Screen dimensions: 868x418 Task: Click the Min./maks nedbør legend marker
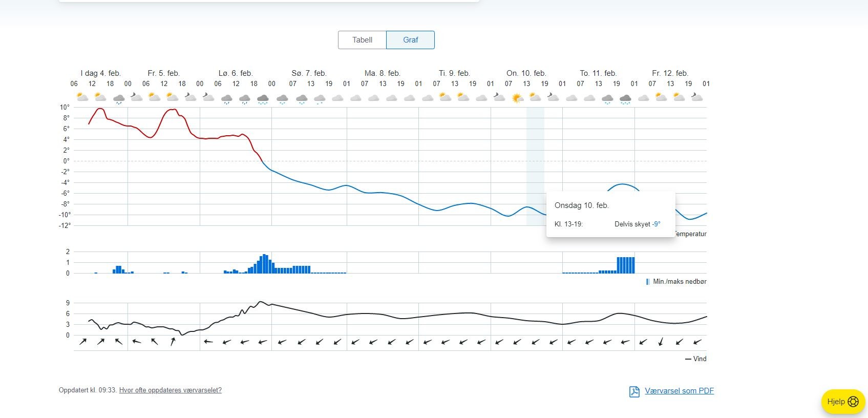[x=648, y=282]
